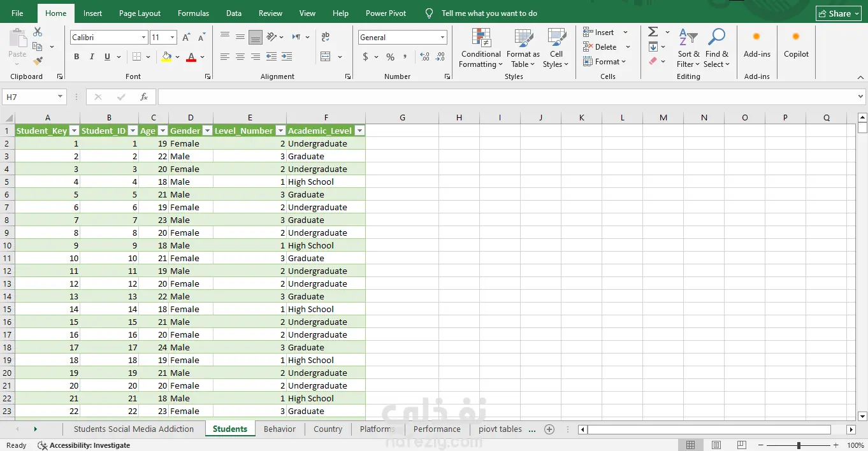Open the Age column filter dropdown
Image resolution: width=868 pixels, height=451 pixels.
[x=163, y=131]
